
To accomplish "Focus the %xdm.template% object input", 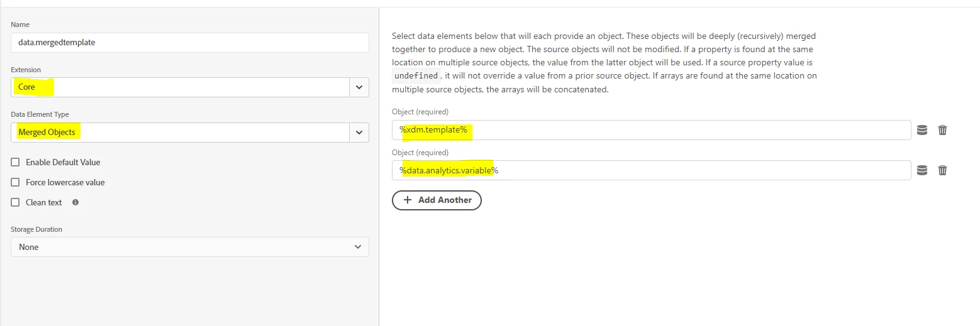I will [651, 130].
